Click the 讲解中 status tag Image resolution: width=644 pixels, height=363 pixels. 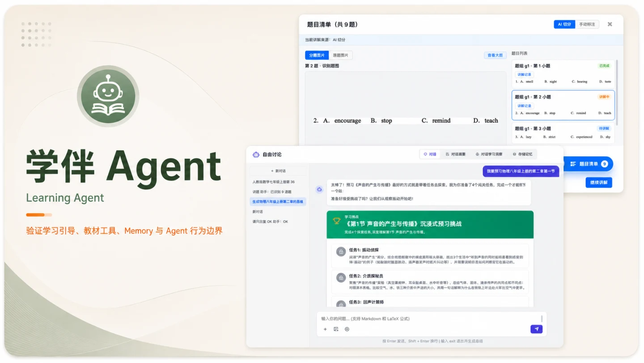click(x=604, y=97)
